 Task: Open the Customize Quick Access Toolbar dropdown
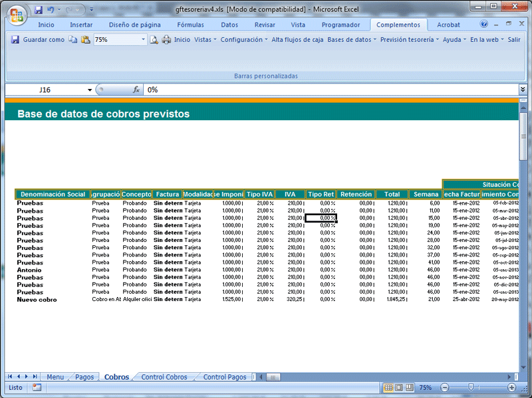(92, 9)
